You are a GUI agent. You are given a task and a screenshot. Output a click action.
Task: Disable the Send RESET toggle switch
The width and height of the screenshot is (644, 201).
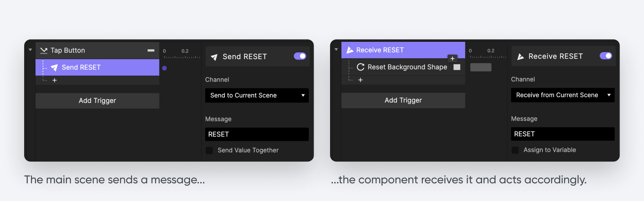click(x=300, y=56)
